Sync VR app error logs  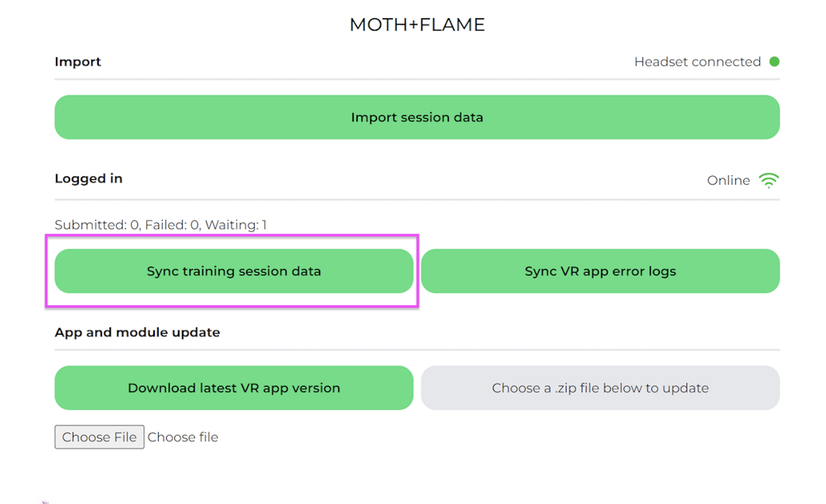(600, 271)
